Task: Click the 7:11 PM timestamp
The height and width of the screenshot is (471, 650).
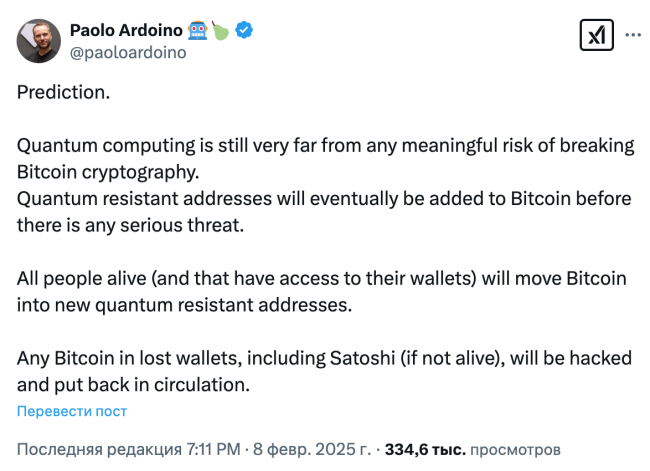Action: click(213, 449)
